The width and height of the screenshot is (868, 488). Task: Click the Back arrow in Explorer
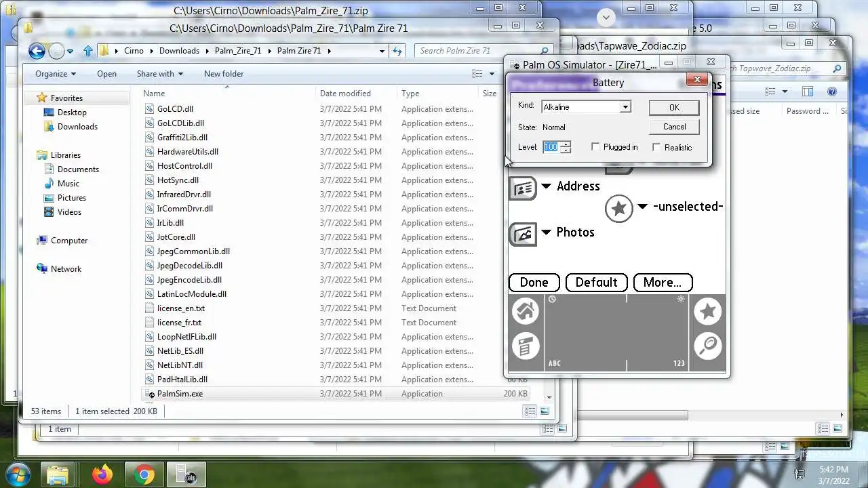(x=37, y=51)
